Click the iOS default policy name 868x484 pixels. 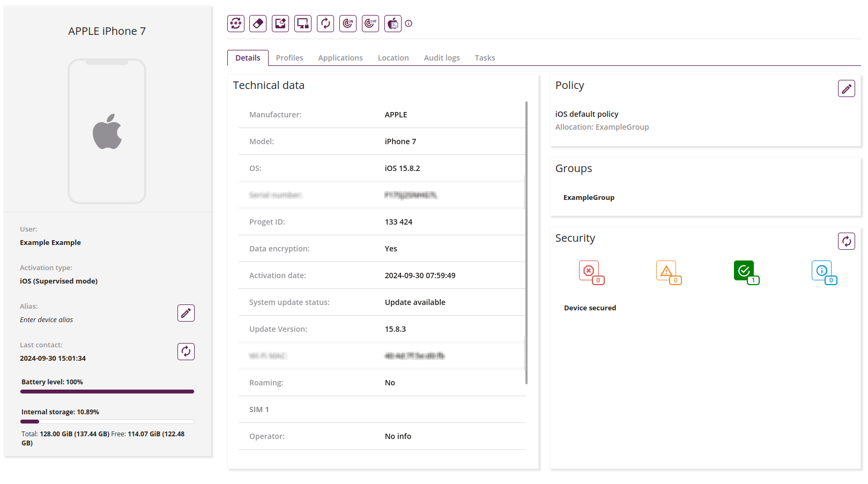pos(587,114)
